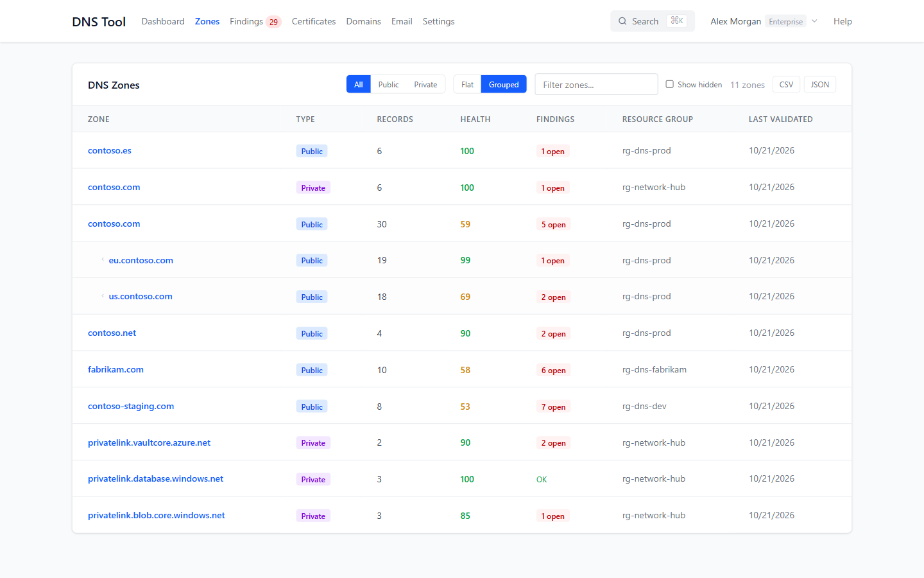Sort by the Records column header
Screen dimensions: 924x578
[395, 119]
